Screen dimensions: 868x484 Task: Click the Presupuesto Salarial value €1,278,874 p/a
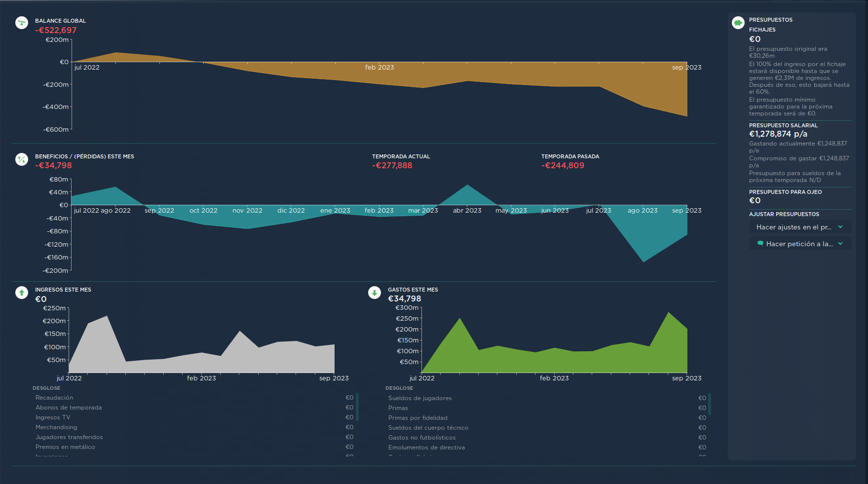pyautogui.click(x=778, y=134)
